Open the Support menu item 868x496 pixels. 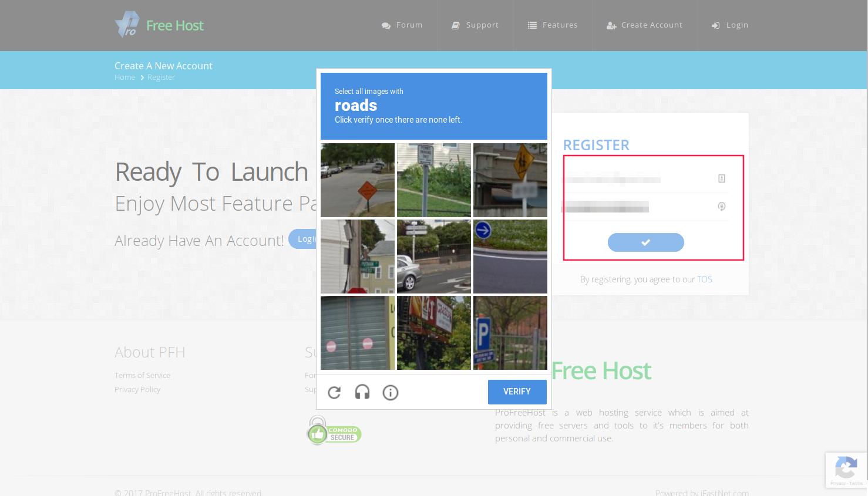[475, 25]
